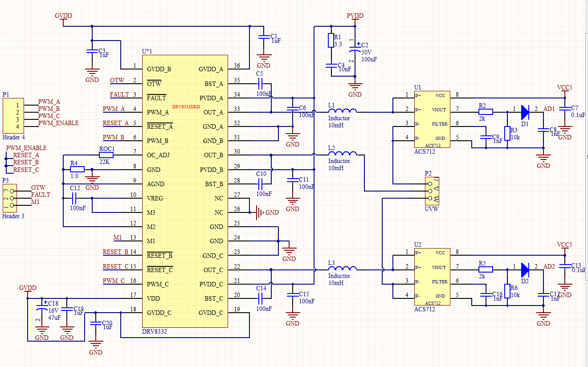The height and width of the screenshot is (367, 588).
Task: Select capacitor C10 symbol
Action: tap(261, 183)
